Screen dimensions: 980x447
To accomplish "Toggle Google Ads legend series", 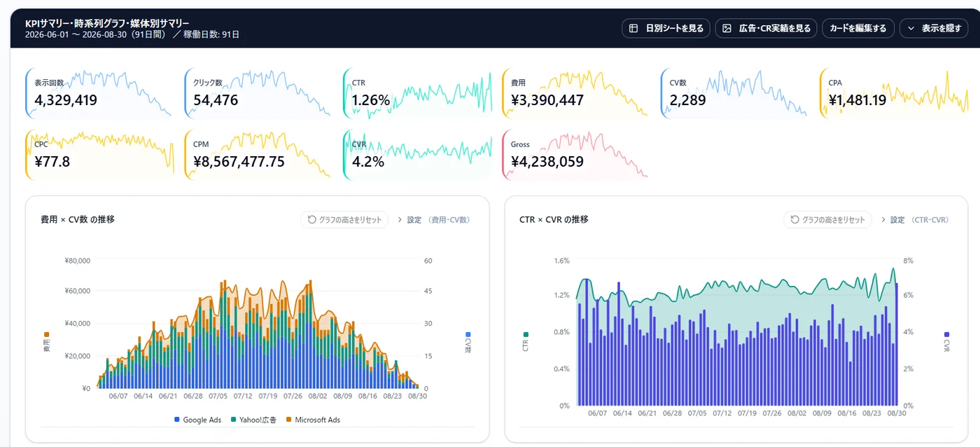I will click(197, 420).
